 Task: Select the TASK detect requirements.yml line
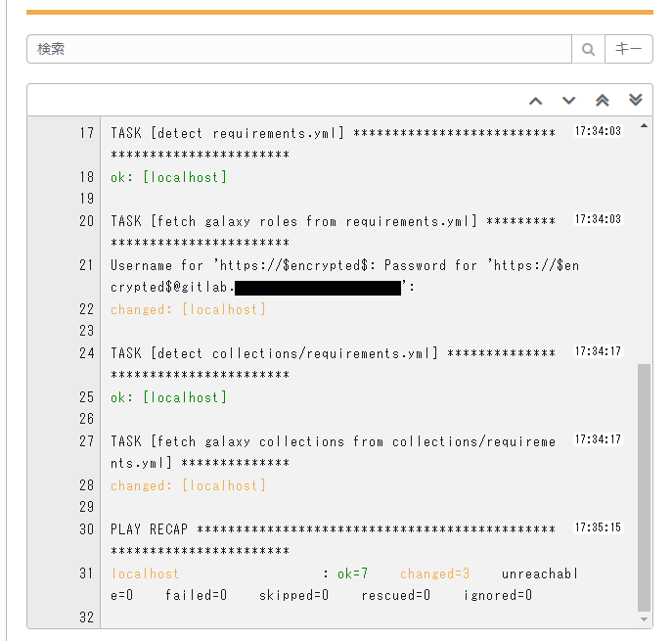333,144
